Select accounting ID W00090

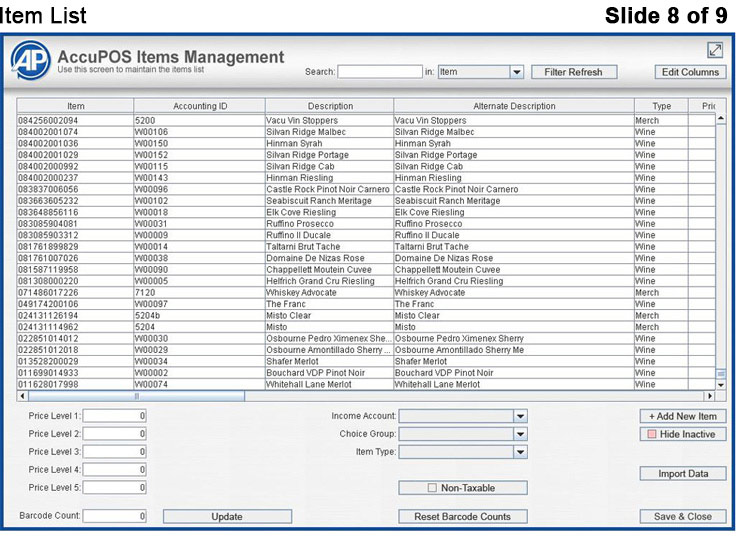(199, 270)
